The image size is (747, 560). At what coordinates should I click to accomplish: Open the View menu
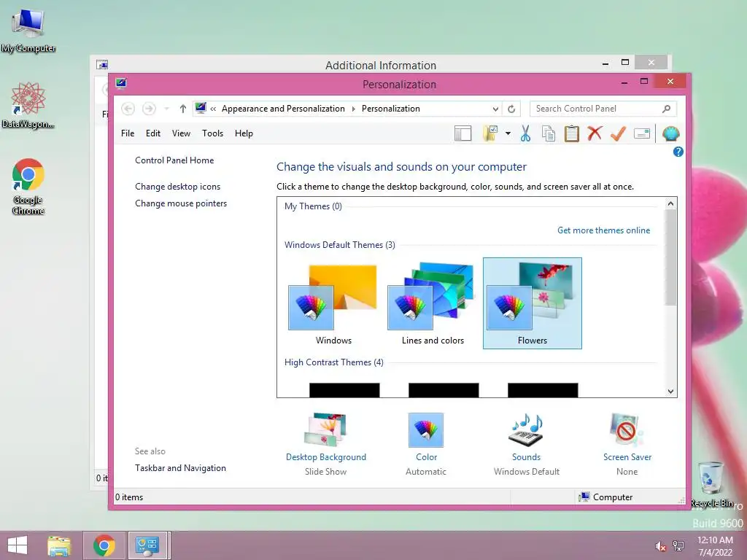click(x=181, y=133)
